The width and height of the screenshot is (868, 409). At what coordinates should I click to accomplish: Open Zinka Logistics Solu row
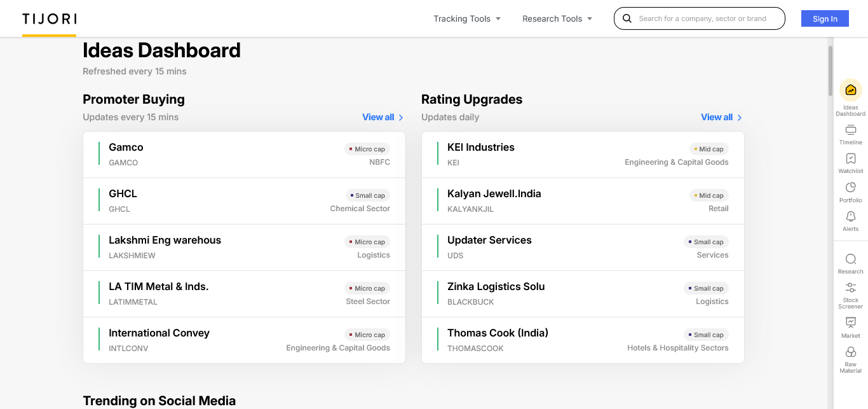(x=583, y=294)
